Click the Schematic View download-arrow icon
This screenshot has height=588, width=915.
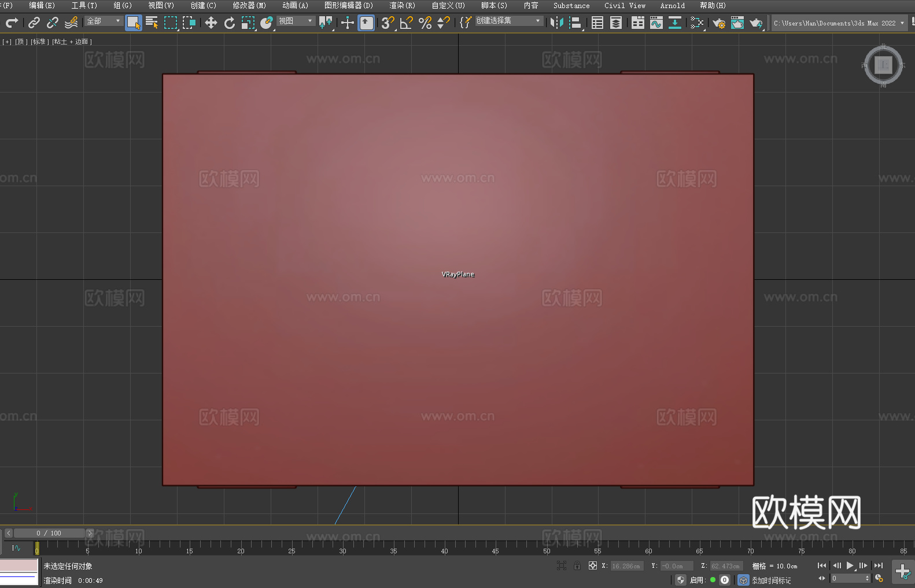point(675,23)
